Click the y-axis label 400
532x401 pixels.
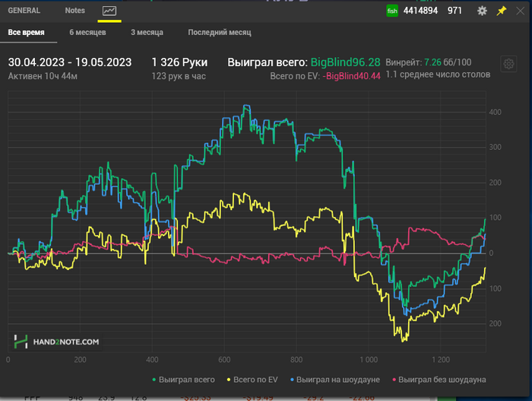click(x=495, y=112)
